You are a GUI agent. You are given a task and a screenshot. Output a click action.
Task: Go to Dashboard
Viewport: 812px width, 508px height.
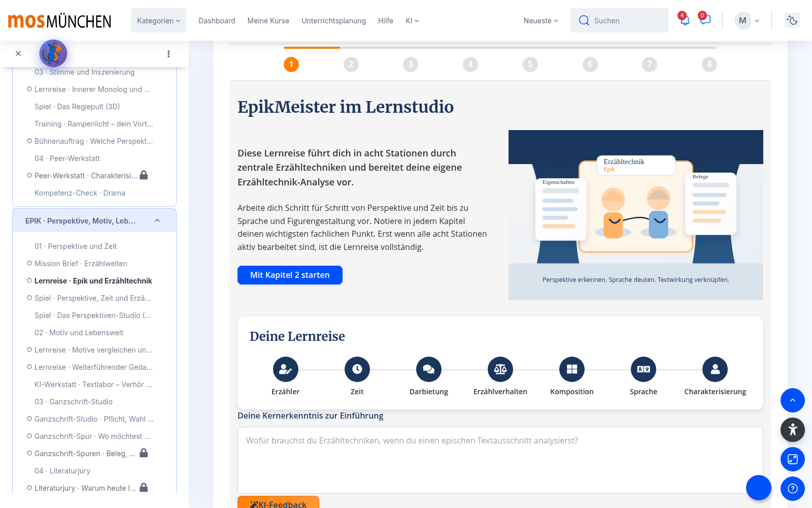tap(217, 20)
